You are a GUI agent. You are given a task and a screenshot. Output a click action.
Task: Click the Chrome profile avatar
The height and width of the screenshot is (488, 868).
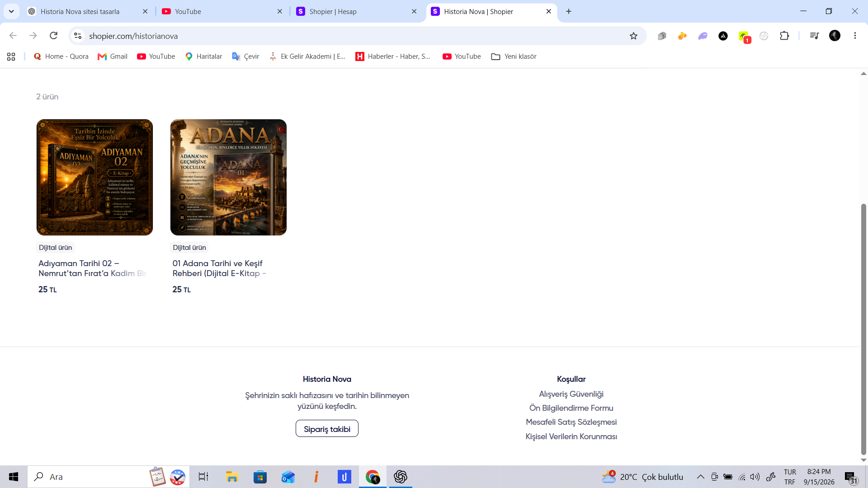[835, 36]
